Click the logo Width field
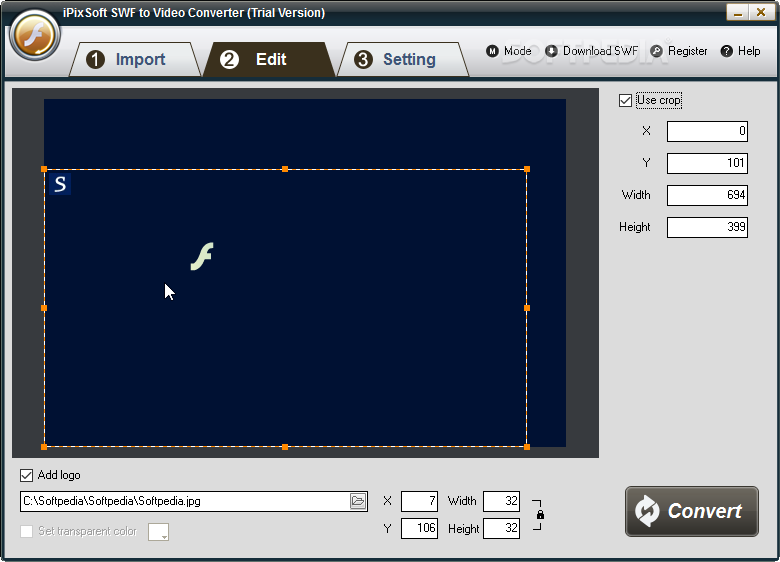 click(501, 501)
